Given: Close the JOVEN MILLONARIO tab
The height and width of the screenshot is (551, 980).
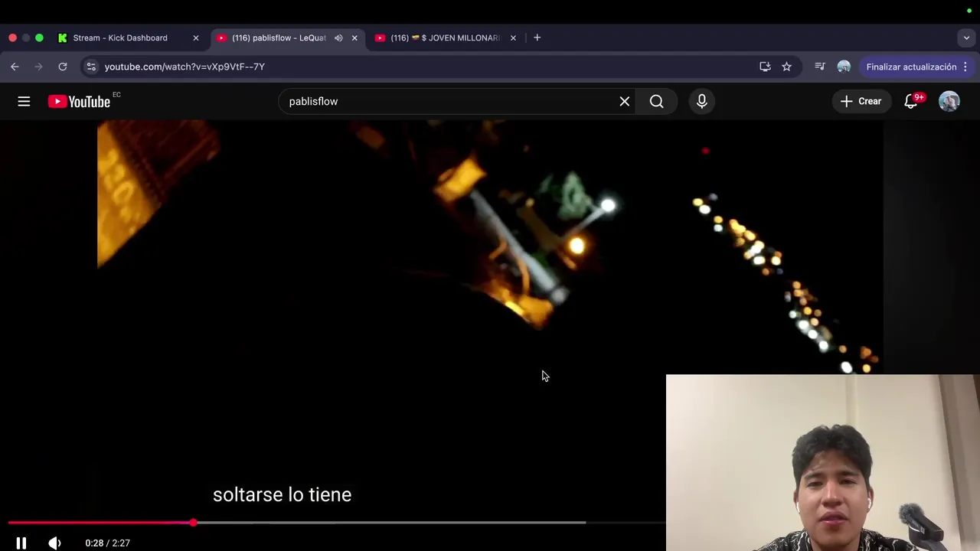Looking at the screenshot, I should coord(513,37).
